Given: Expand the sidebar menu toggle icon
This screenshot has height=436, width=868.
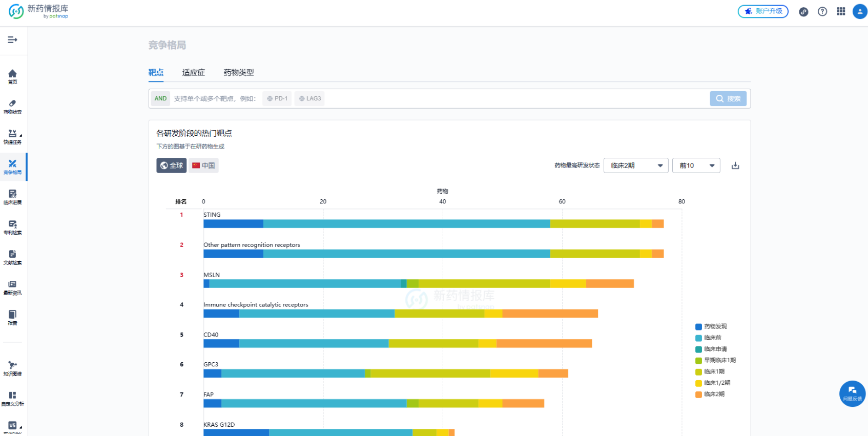Looking at the screenshot, I should coord(12,39).
